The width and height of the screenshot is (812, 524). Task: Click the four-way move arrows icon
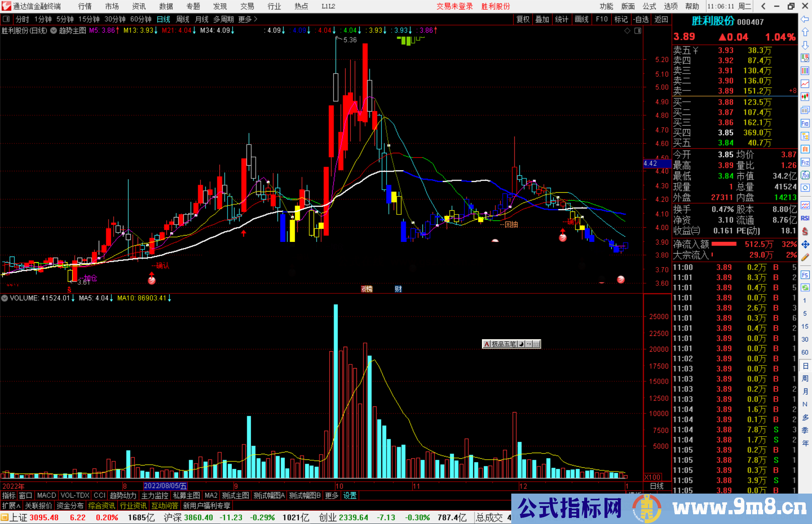[805, 245]
